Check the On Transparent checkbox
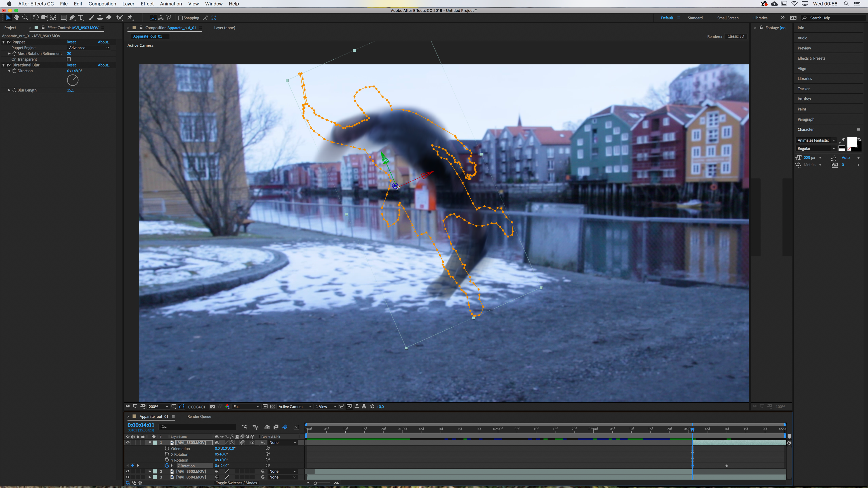 [69, 59]
